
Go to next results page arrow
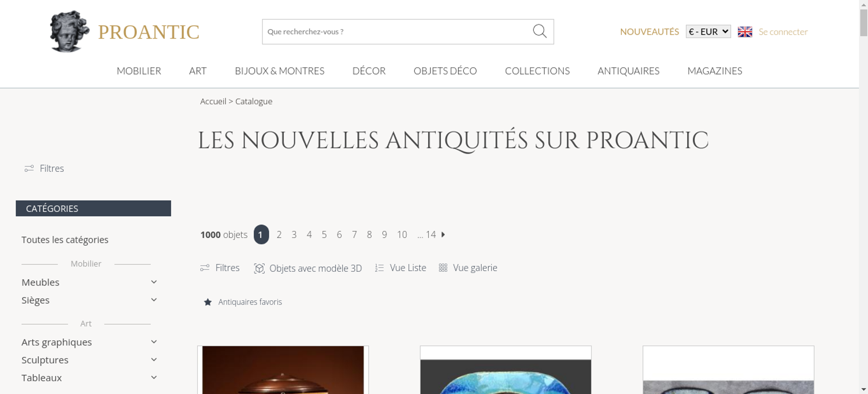point(443,234)
